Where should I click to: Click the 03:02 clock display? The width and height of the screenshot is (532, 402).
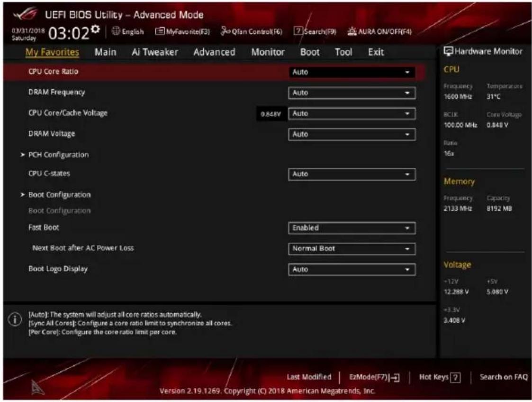click(x=69, y=34)
